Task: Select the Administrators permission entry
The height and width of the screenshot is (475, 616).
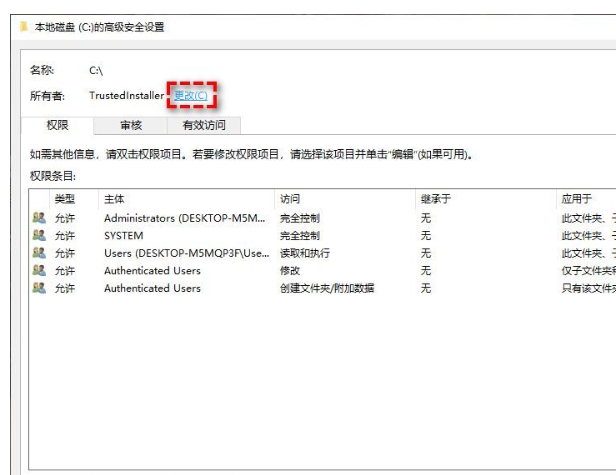Action: pyautogui.click(x=185, y=218)
